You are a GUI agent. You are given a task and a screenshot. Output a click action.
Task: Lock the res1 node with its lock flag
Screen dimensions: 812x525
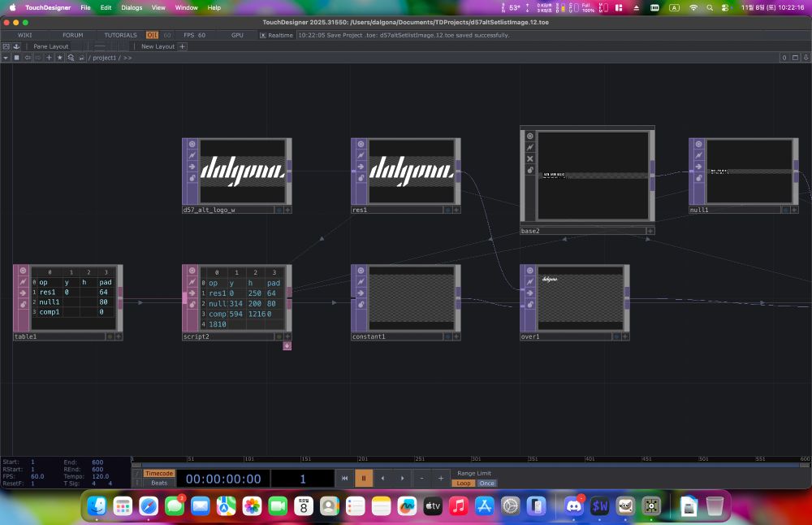point(361,178)
